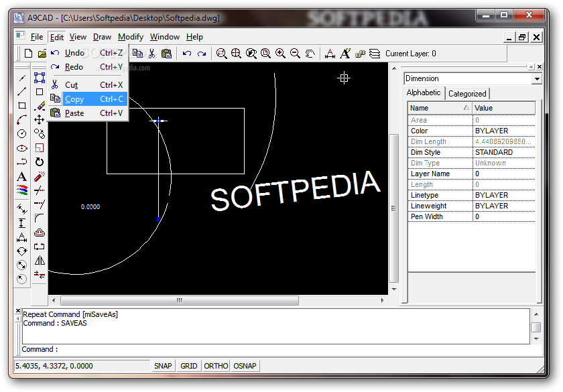Click the Linetype BYLAYER value

[x=504, y=195]
